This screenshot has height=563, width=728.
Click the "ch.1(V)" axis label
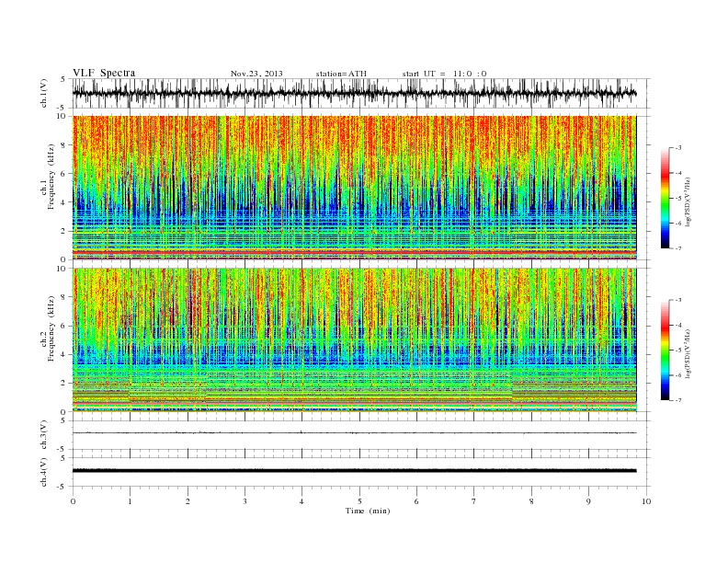44,93
